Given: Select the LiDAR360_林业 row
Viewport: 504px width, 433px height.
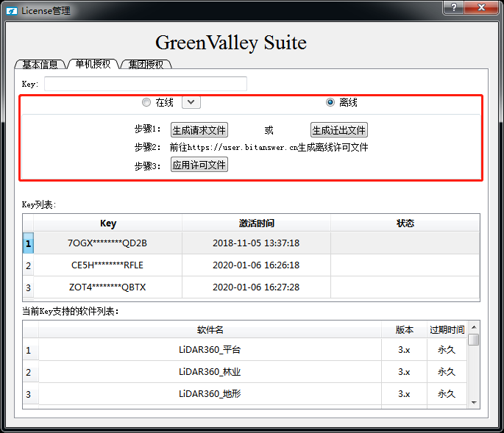Looking at the screenshot, I should [210, 372].
